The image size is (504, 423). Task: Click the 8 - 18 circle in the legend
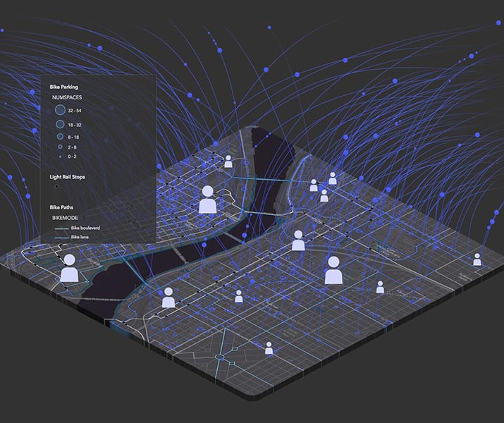[x=60, y=136]
